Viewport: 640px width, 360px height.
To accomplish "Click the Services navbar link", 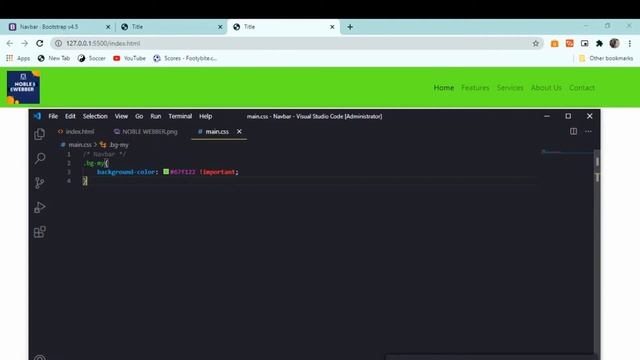I will [x=510, y=88].
